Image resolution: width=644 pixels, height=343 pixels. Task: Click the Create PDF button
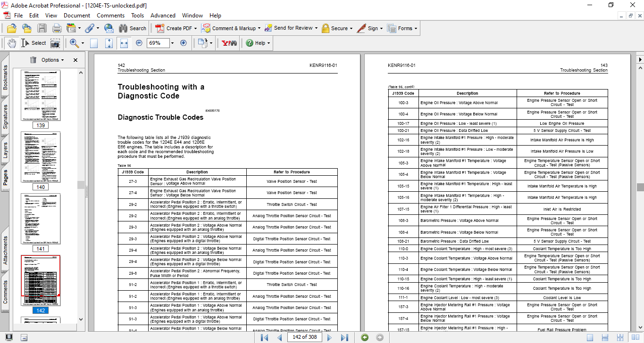[174, 28]
